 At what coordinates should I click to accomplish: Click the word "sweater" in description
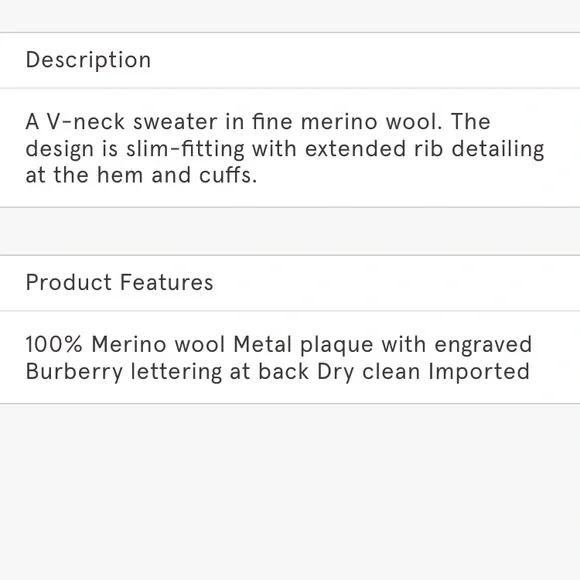tap(175, 122)
